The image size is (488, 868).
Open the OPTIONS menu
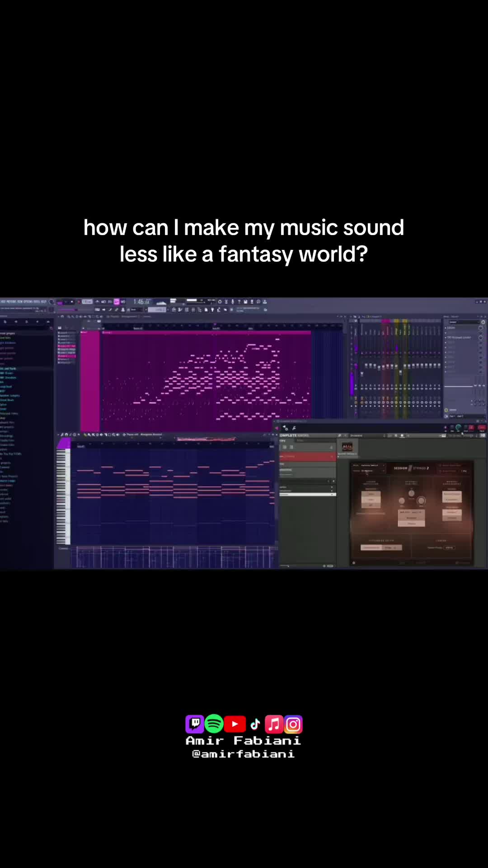pyautogui.click(x=28, y=302)
